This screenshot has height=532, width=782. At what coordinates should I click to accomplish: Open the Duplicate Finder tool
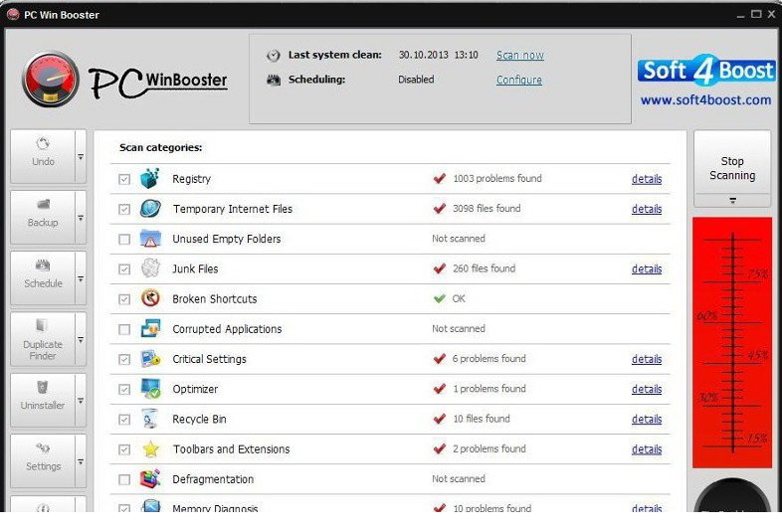click(x=42, y=339)
